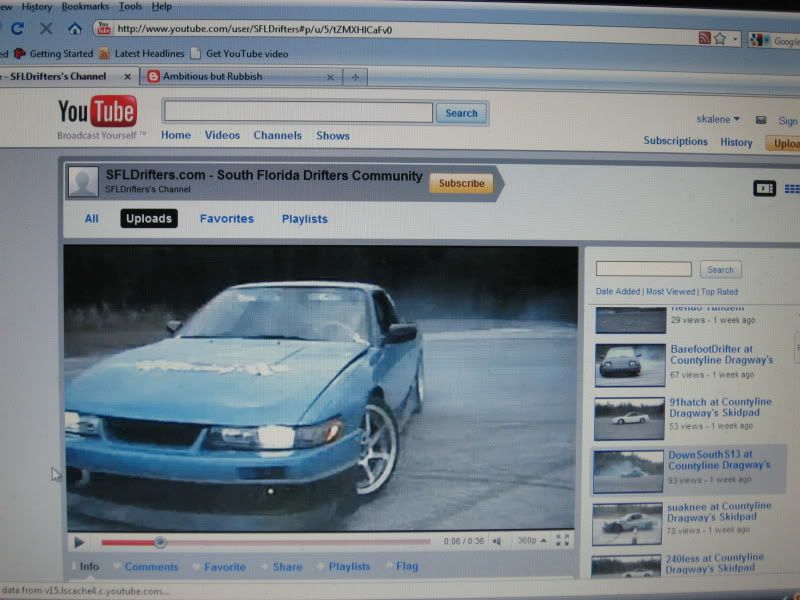Click the YouTube favicon in the address bar
Image resolution: width=800 pixels, height=600 pixels.
(x=104, y=28)
